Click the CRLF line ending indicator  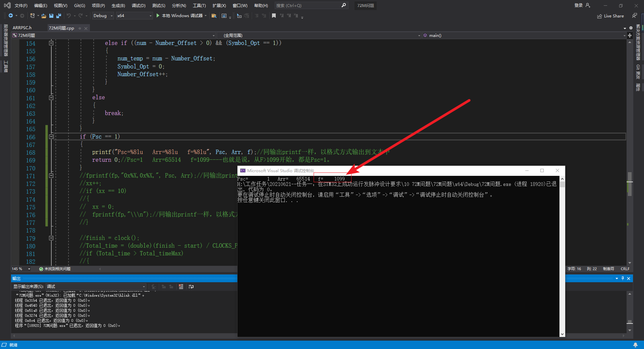click(625, 269)
